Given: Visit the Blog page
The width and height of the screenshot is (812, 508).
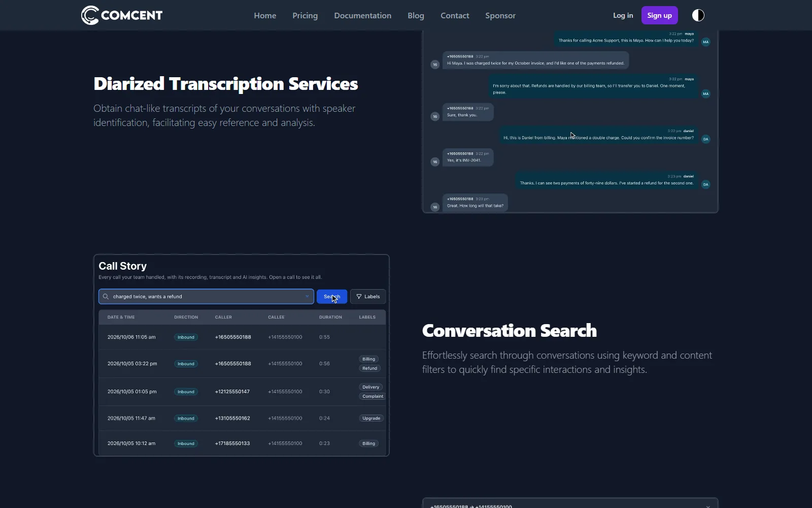Looking at the screenshot, I should point(416,15).
